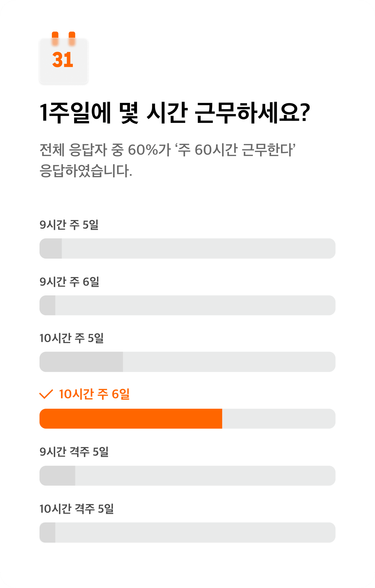Screen dimensions: 375x588
Task: Click the '응답하였습니다.' text line
Action: coord(86,170)
